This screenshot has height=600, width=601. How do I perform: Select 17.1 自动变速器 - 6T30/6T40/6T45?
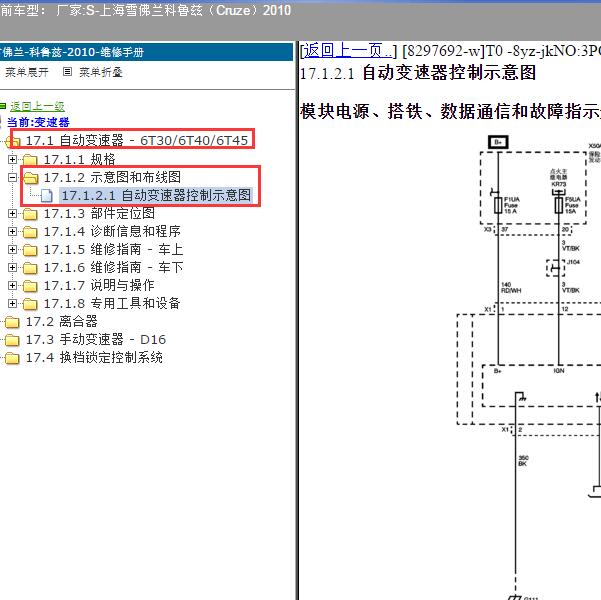click(137, 140)
